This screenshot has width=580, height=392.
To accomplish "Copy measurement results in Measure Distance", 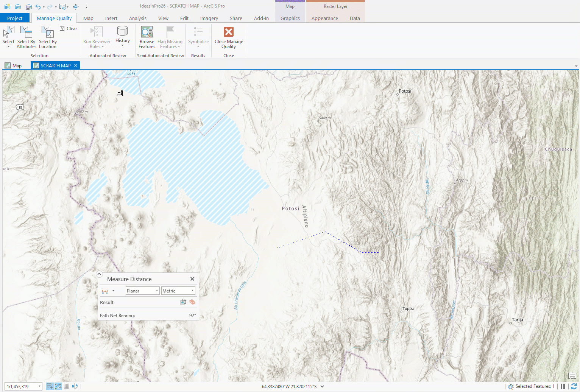I will tap(183, 302).
